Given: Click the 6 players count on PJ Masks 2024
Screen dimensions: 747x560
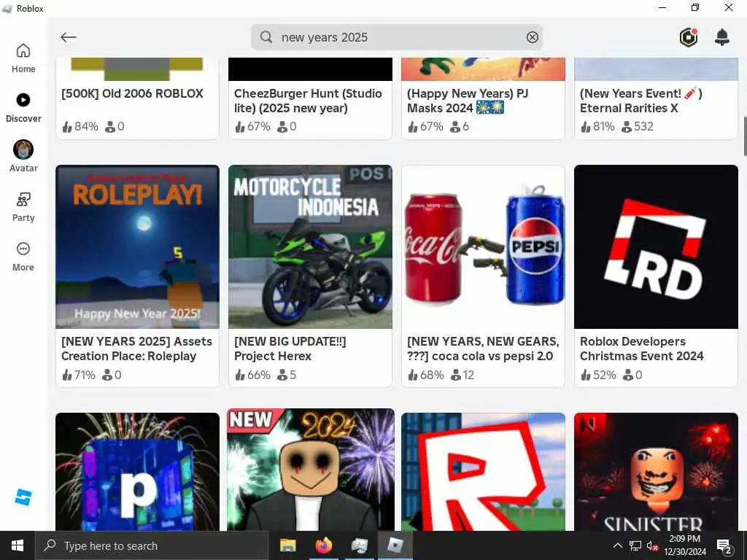Looking at the screenshot, I should [x=460, y=127].
